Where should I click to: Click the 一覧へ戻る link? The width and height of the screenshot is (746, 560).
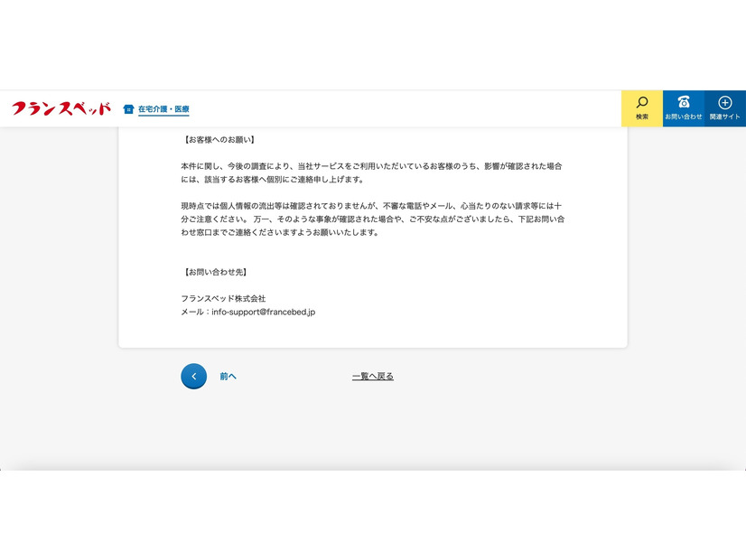tap(372, 375)
